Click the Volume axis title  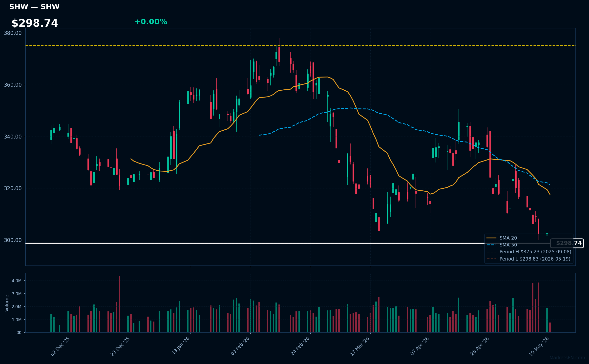(x=7, y=303)
